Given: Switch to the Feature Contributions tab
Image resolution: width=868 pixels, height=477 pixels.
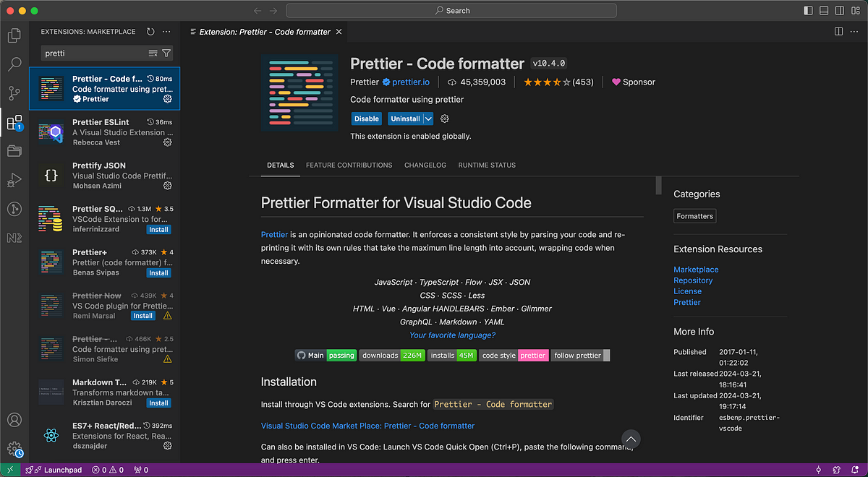Looking at the screenshot, I should tap(349, 165).
